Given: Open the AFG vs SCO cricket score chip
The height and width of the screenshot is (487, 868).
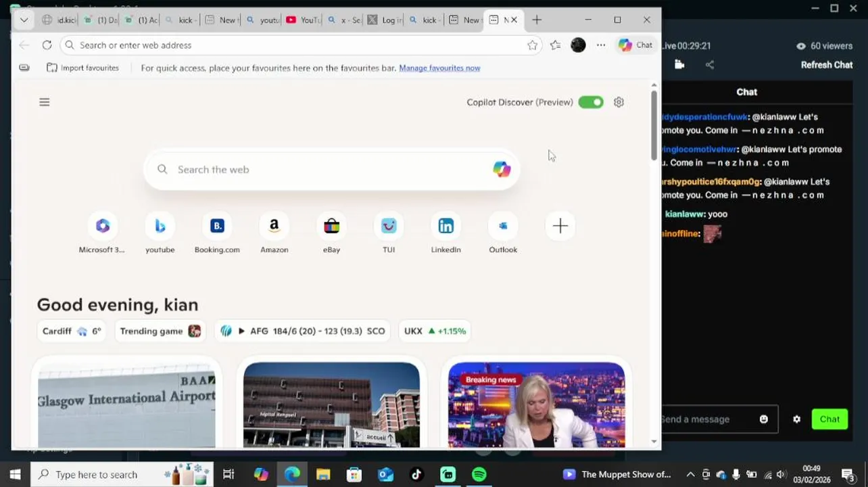Looking at the screenshot, I should 303,331.
